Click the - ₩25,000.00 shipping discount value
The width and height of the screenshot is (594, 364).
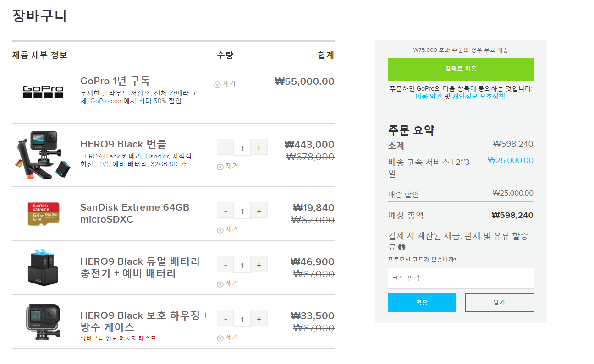[x=511, y=193]
